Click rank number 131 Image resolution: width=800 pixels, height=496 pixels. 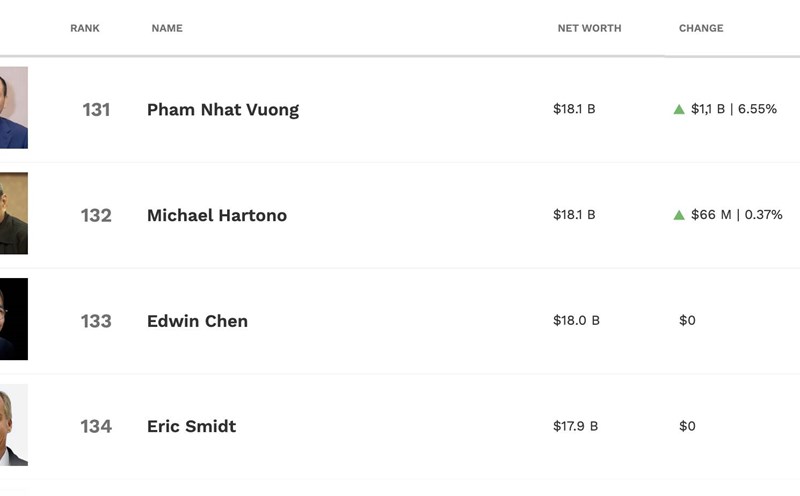96,110
